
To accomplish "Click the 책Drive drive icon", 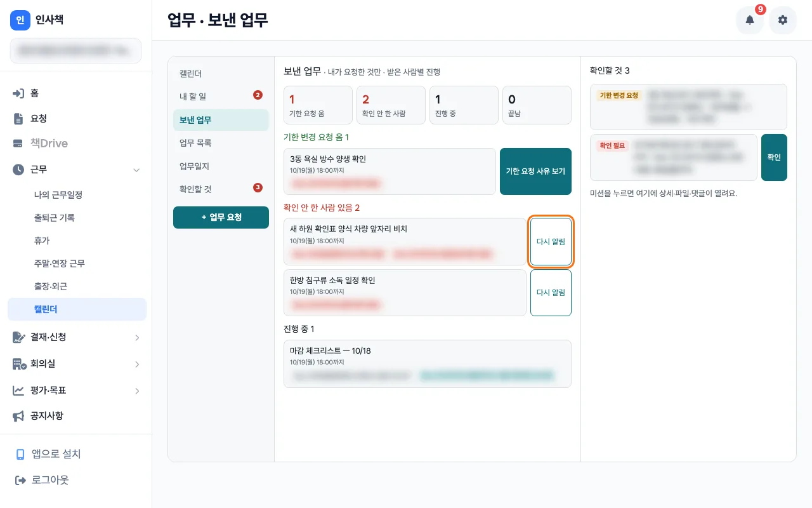I will click(x=18, y=144).
